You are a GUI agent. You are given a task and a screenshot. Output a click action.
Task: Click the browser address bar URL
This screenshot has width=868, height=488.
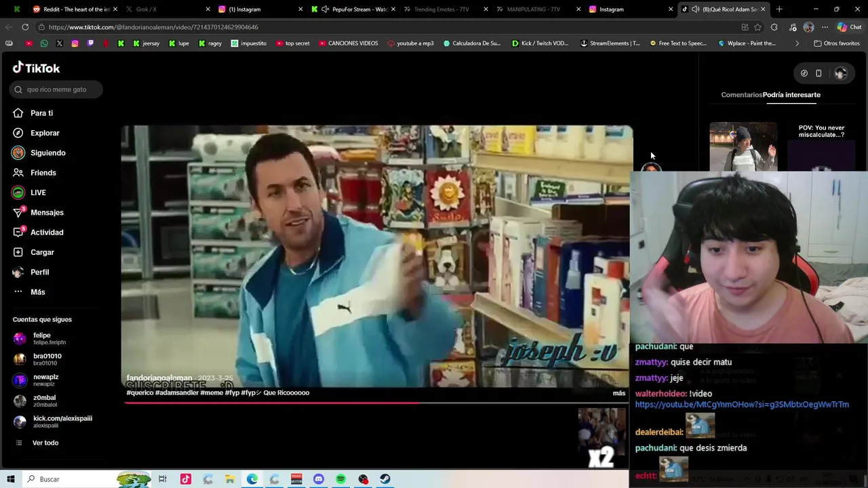click(x=153, y=27)
